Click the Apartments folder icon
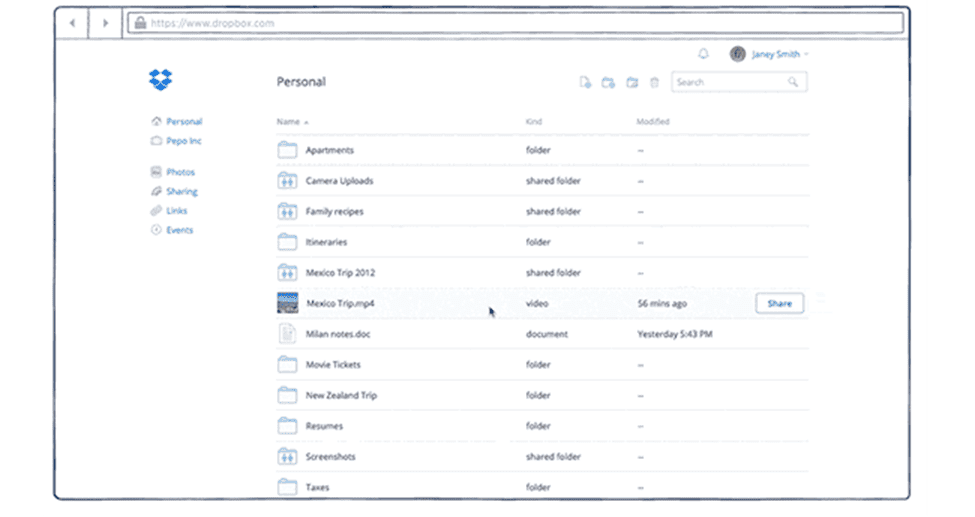 (x=287, y=150)
